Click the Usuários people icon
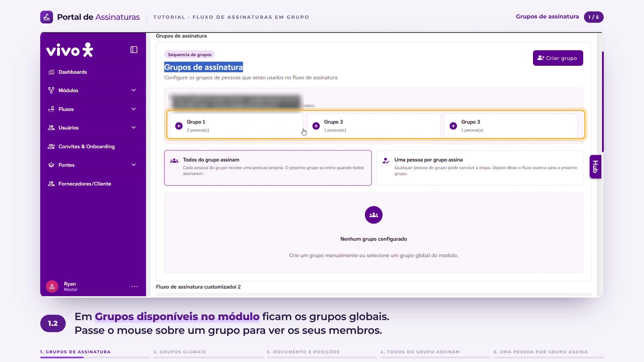This screenshot has width=644, height=362. click(51, 128)
